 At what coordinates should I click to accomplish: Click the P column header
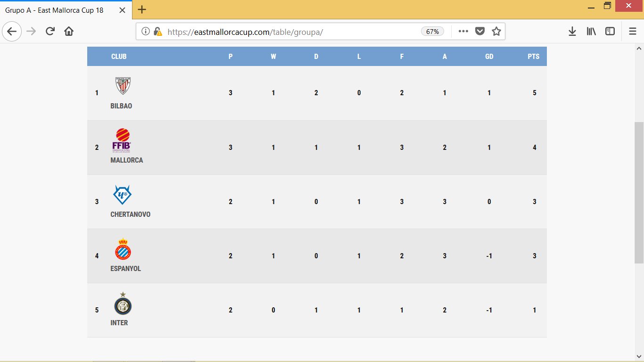231,57
